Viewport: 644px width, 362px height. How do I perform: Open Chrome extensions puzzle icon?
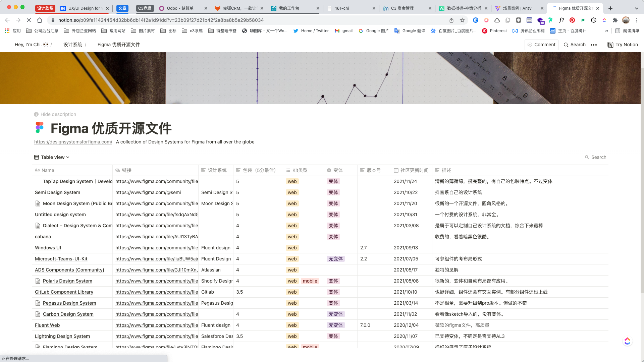pyautogui.click(x=615, y=20)
